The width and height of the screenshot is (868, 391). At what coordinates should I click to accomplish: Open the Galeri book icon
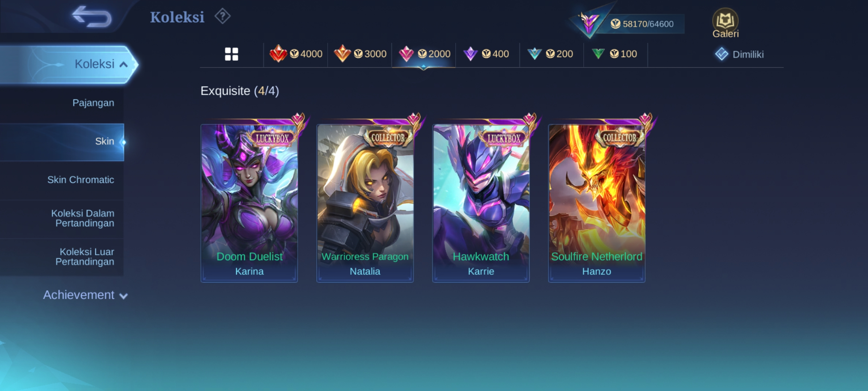(x=725, y=23)
